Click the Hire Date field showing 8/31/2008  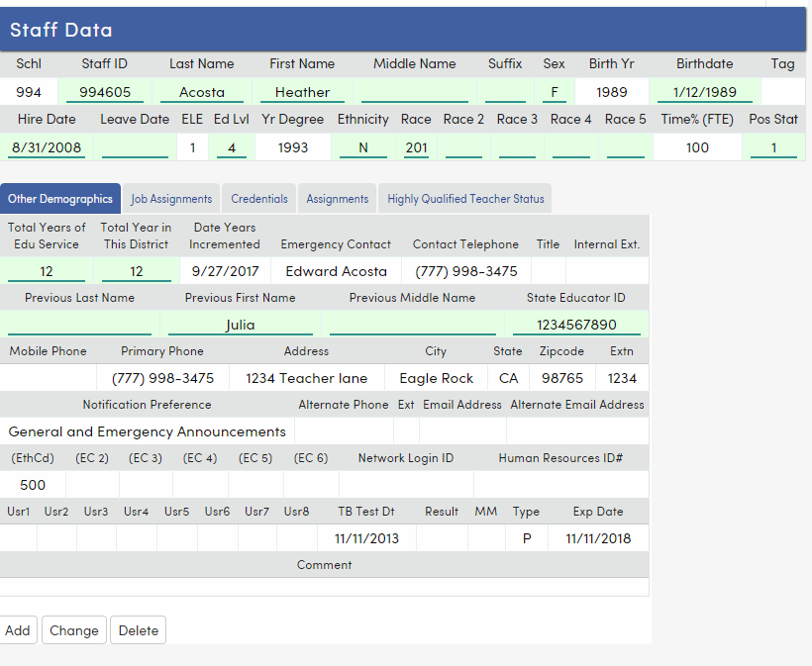pos(46,145)
